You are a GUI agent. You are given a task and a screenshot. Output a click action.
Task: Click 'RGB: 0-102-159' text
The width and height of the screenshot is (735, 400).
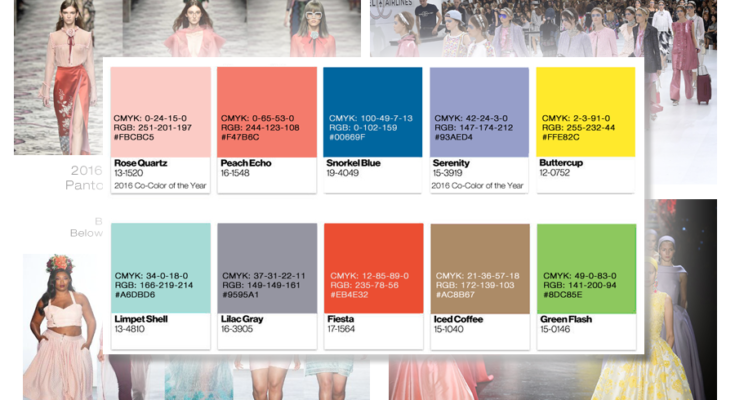[x=363, y=128]
